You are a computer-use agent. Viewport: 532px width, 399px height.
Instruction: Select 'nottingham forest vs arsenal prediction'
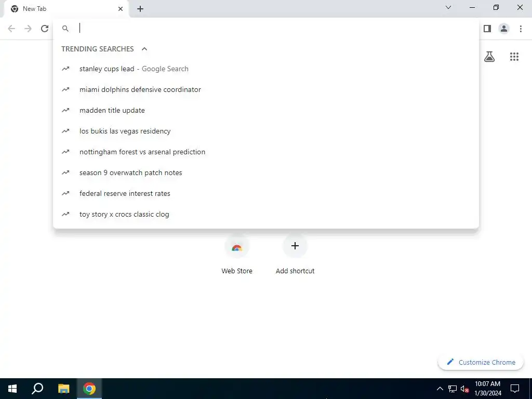coord(266,152)
